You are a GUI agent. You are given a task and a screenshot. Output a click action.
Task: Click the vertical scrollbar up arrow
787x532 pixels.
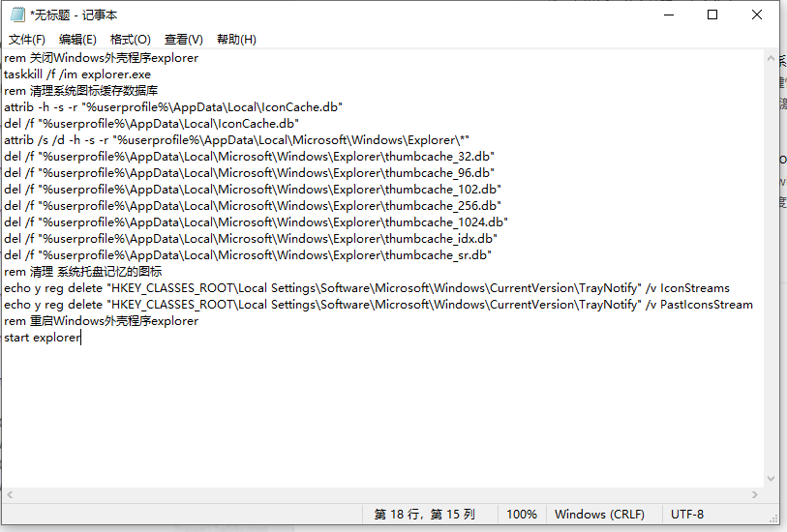pyautogui.click(x=771, y=59)
